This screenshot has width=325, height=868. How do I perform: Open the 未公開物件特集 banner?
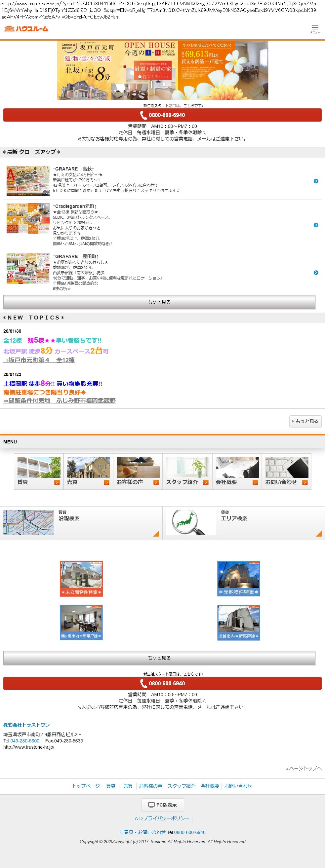coord(81,579)
